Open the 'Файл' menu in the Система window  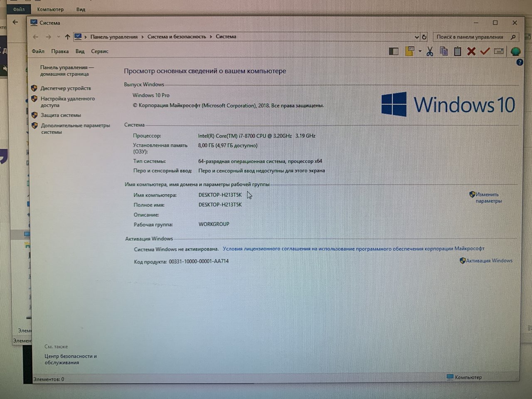(38, 52)
